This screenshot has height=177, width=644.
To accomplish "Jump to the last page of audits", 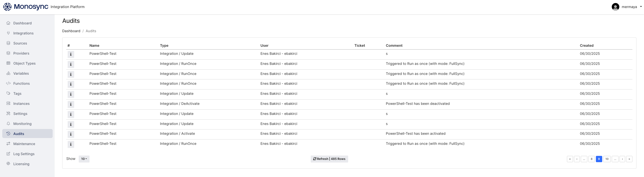I will click(x=629, y=159).
